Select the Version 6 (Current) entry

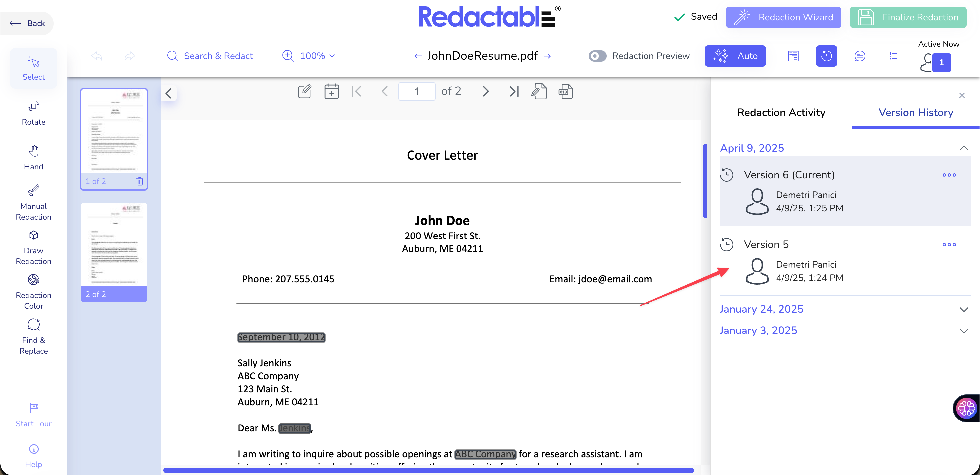[845, 191]
